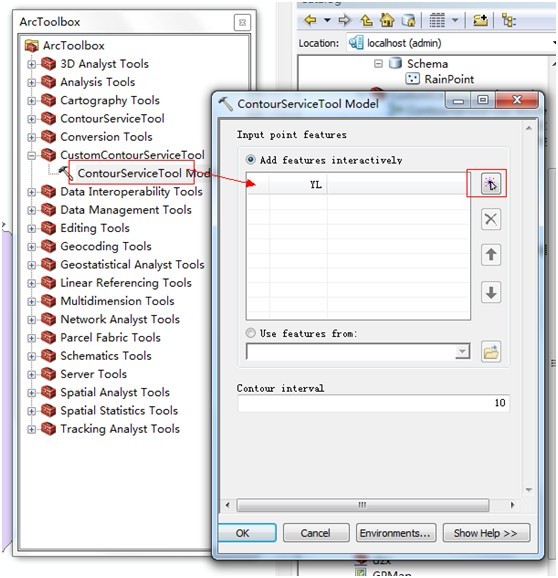Click Catalog back arrow icon

click(x=311, y=20)
